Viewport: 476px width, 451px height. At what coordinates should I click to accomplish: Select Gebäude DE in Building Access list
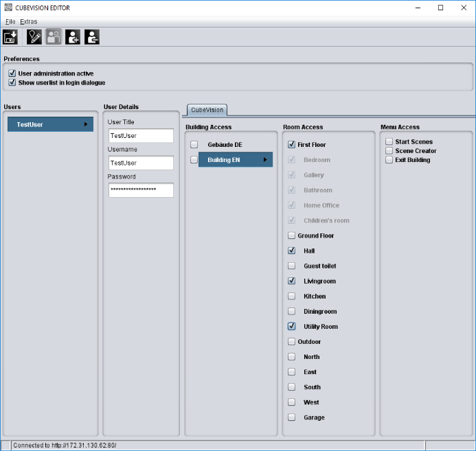click(x=225, y=145)
